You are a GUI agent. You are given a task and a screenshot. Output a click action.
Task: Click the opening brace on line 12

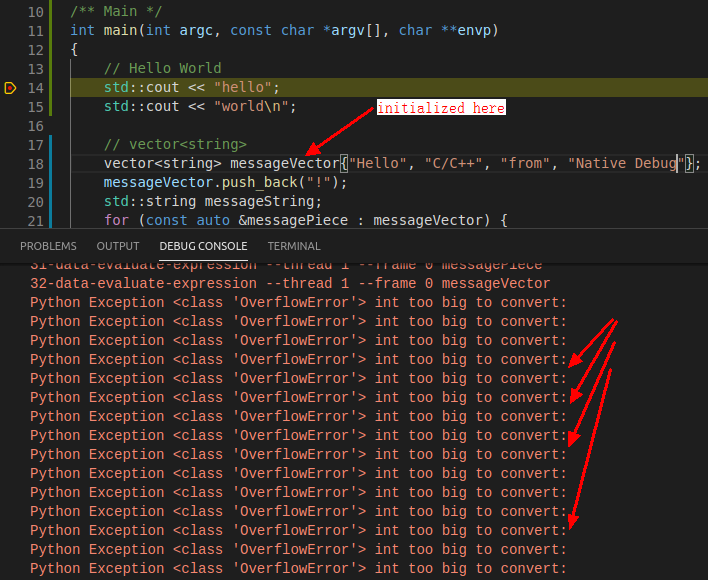coord(75,49)
